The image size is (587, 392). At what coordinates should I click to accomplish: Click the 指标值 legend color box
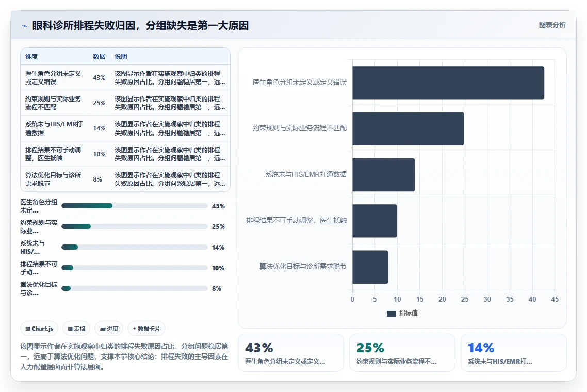point(391,314)
